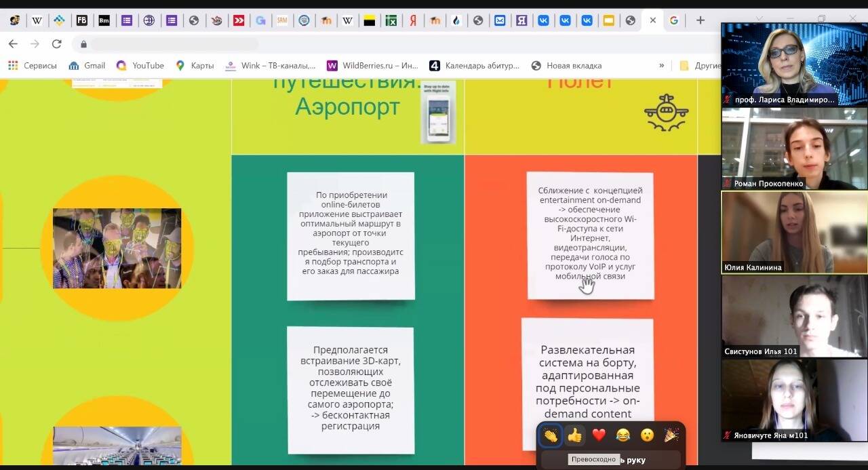Send the red heart reaction
Viewport: 868px width, 470px height.
[x=599, y=435]
